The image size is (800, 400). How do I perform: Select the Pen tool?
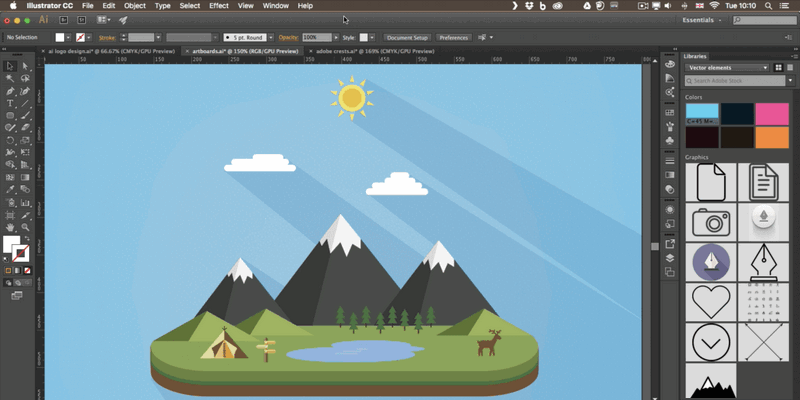click(10, 91)
